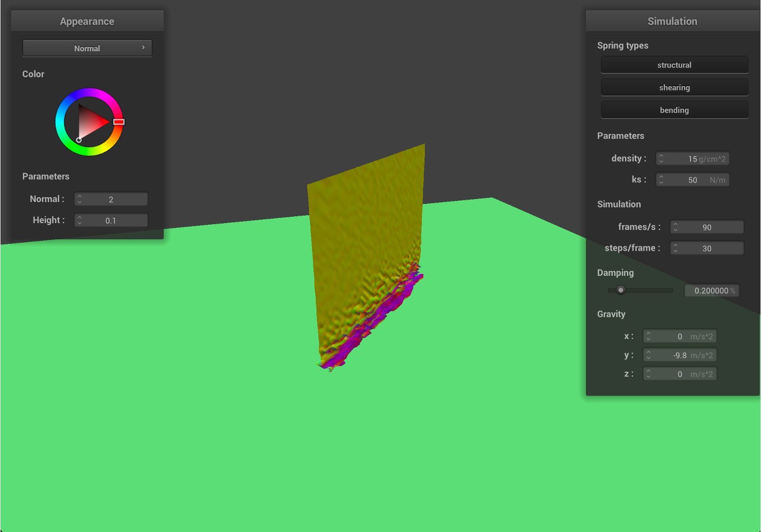This screenshot has width=761, height=532.
Task: Click the damping slider handle
Action: [x=621, y=290]
